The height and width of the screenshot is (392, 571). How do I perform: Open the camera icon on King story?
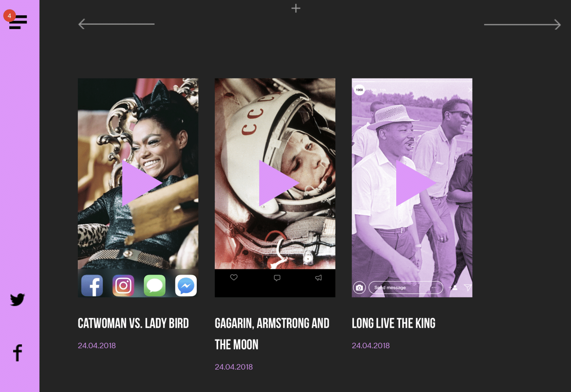click(x=359, y=287)
